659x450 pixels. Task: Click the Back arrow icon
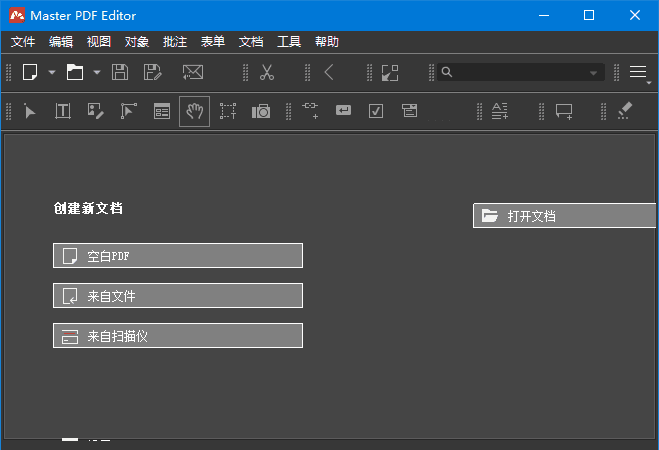[x=329, y=72]
